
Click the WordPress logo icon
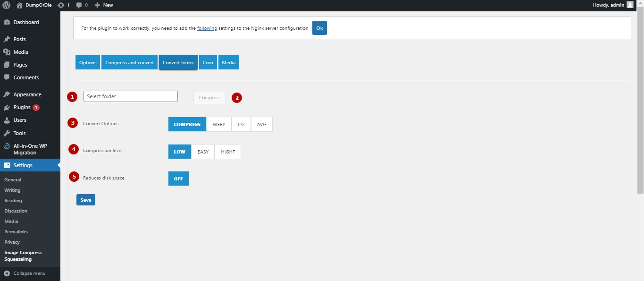coord(7,5)
